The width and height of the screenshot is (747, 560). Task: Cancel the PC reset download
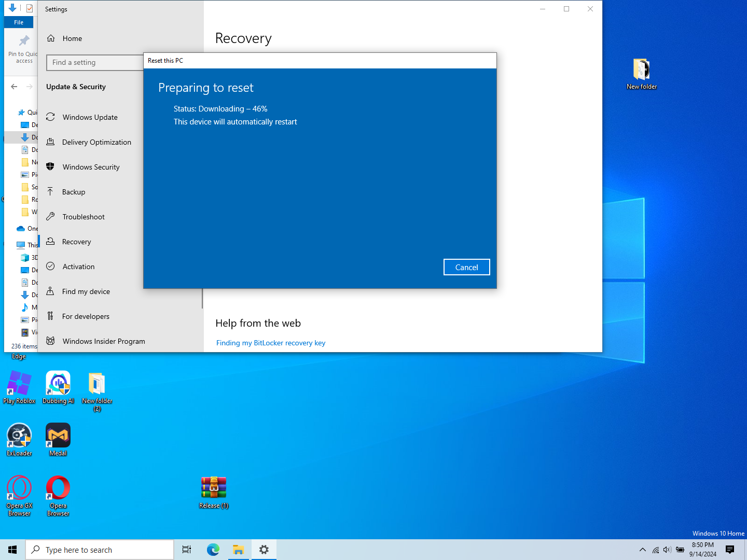coord(466,267)
